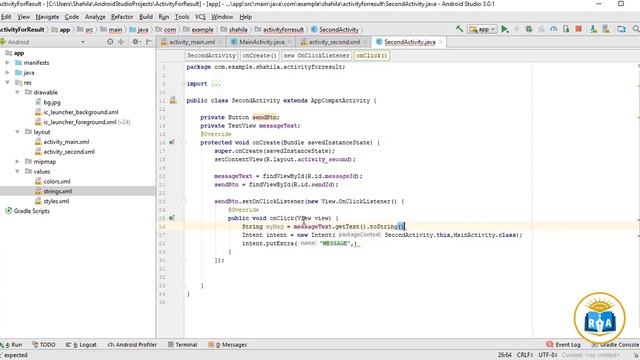Open Project panel gear settings
Viewport: 640px width, 360px height.
pos(136,42)
